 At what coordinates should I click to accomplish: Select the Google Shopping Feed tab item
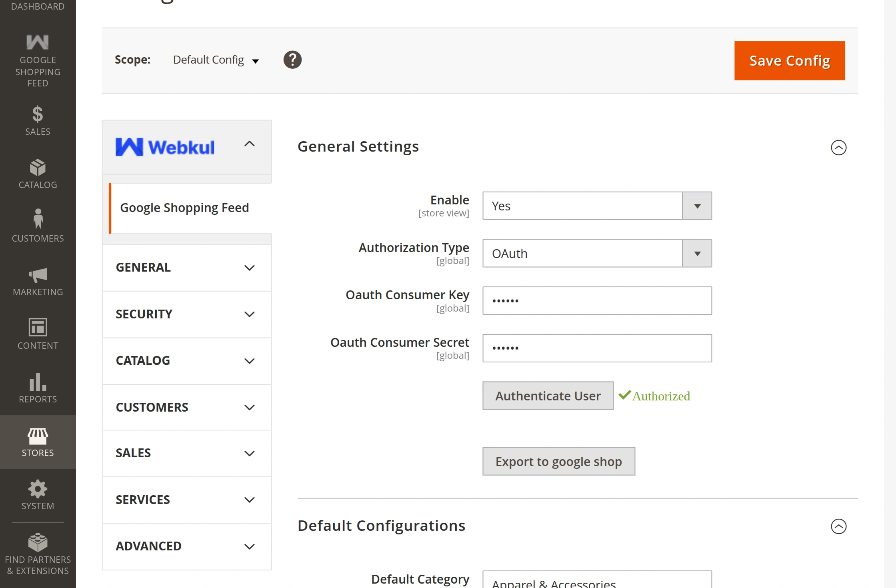coord(185,208)
